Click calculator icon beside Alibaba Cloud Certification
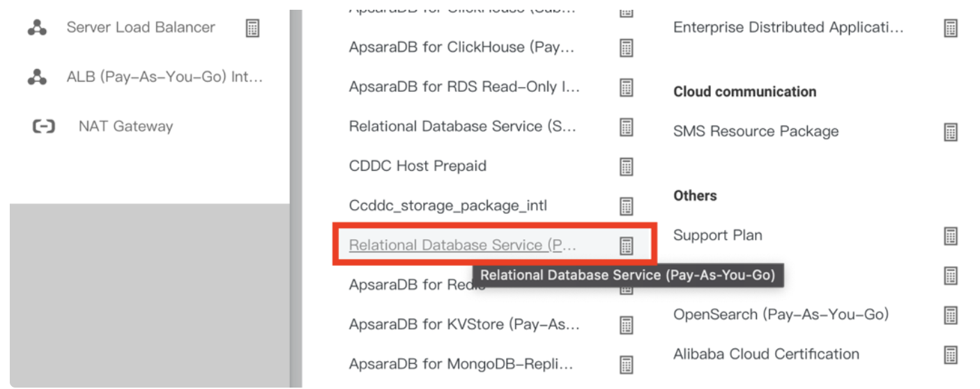980x389 pixels. click(x=950, y=355)
